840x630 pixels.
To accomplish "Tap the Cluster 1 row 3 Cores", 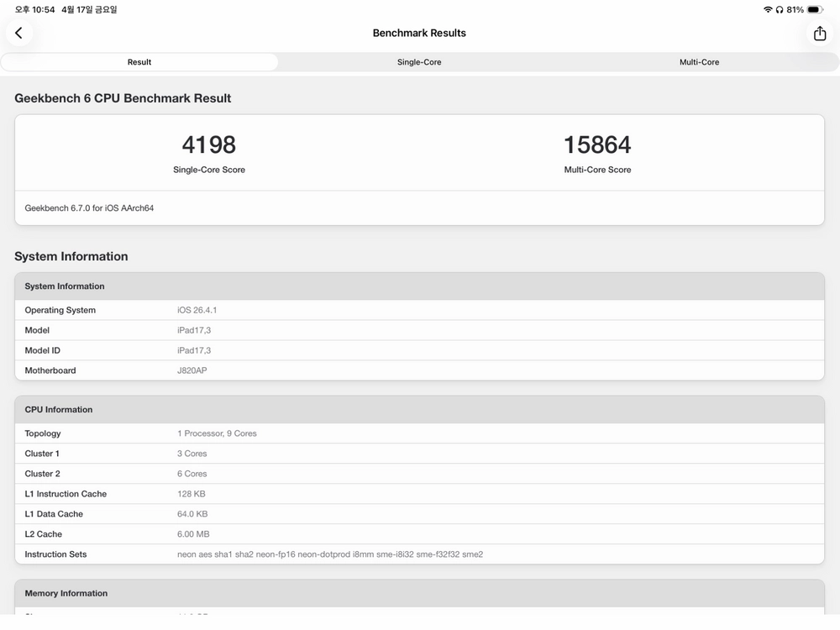I will click(419, 454).
